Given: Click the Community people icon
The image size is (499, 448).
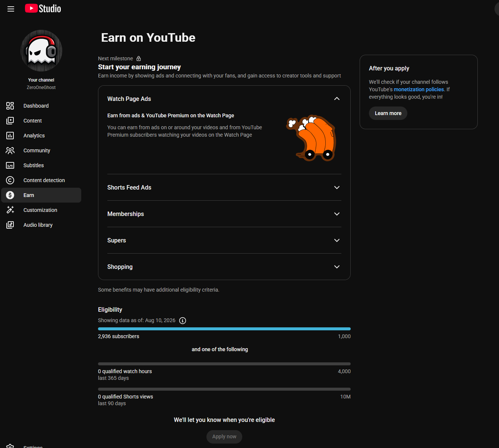Looking at the screenshot, I should coord(10,150).
